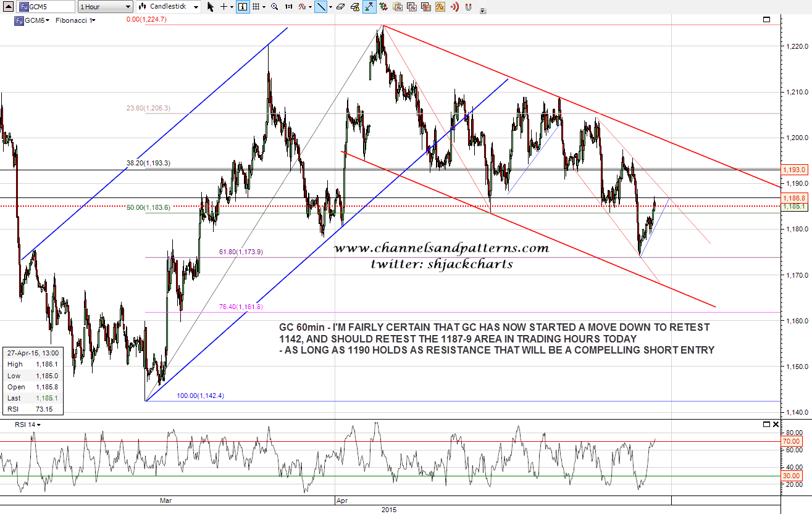Reset chart scale with 1:1 icon
The height and width of the screenshot is (514, 812).
pyautogui.click(x=289, y=7)
